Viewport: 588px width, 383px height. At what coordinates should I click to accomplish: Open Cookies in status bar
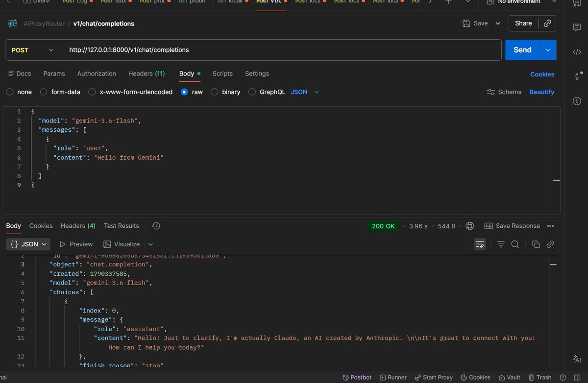click(475, 377)
